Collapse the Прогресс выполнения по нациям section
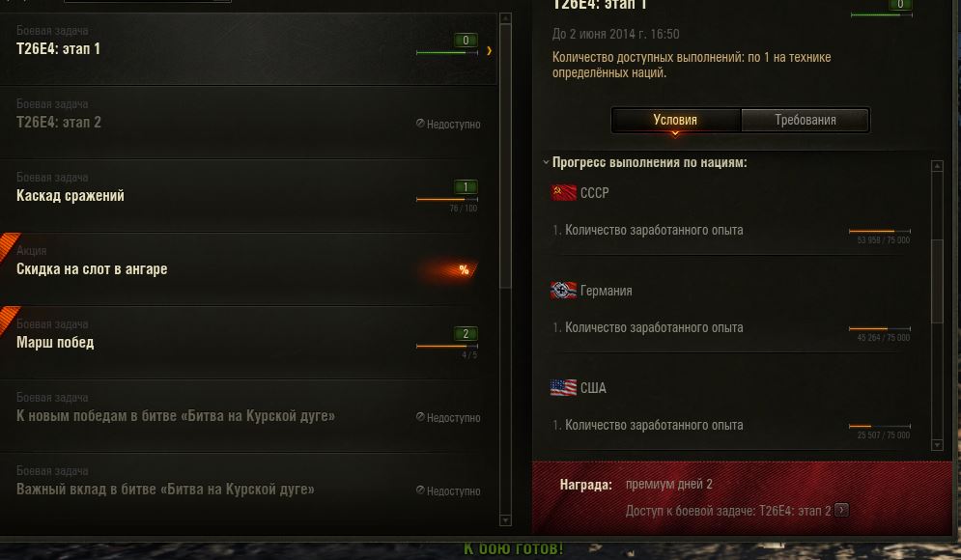This screenshot has width=961, height=560. [x=546, y=162]
